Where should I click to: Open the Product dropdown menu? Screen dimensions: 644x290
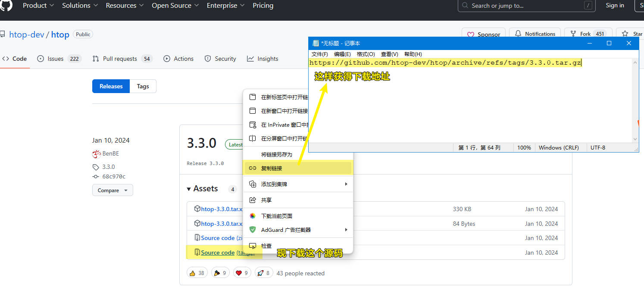click(38, 6)
